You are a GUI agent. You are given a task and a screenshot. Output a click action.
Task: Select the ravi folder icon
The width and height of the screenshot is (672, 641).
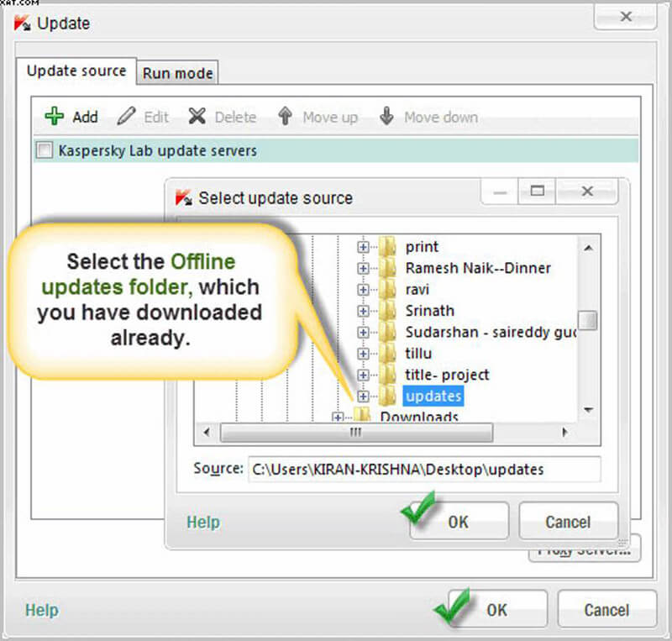click(x=388, y=290)
